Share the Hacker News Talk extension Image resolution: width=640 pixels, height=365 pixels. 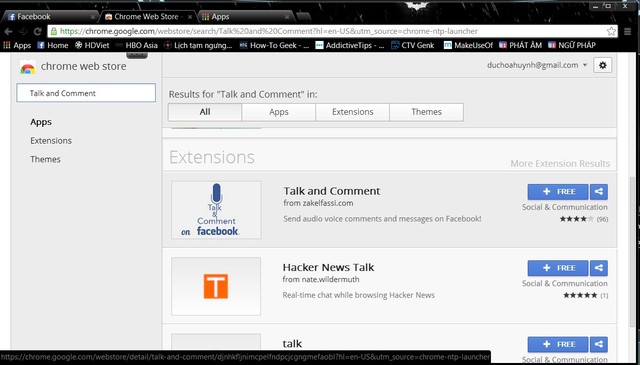pyautogui.click(x=599, y=268)
